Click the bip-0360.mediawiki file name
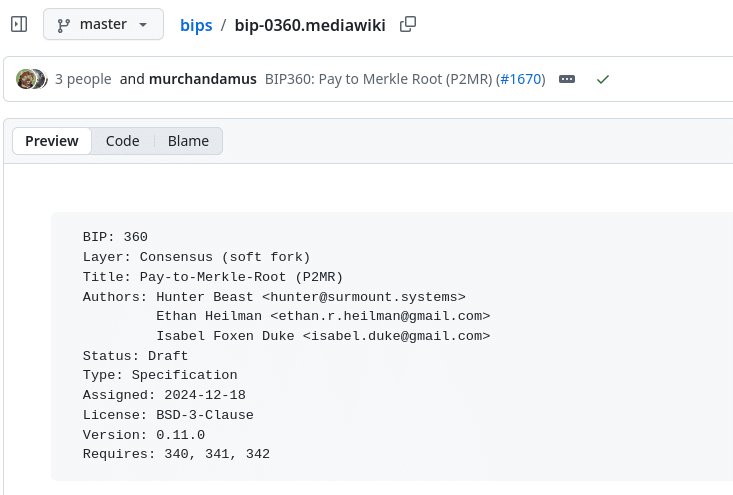 [x=310, y=25]
